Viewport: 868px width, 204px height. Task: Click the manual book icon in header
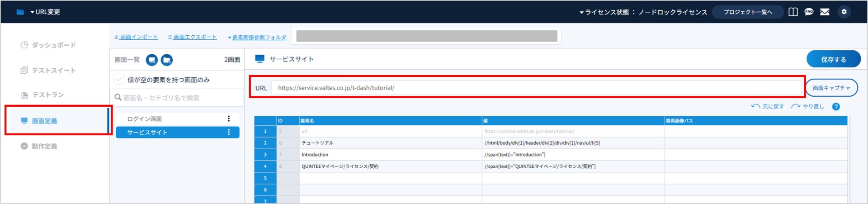tap(793, 12)
